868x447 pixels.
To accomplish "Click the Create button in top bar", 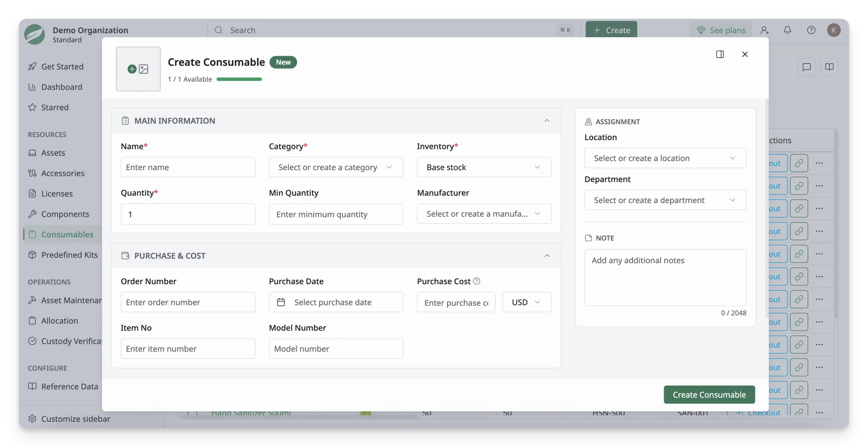I will (x=611, y=30).
